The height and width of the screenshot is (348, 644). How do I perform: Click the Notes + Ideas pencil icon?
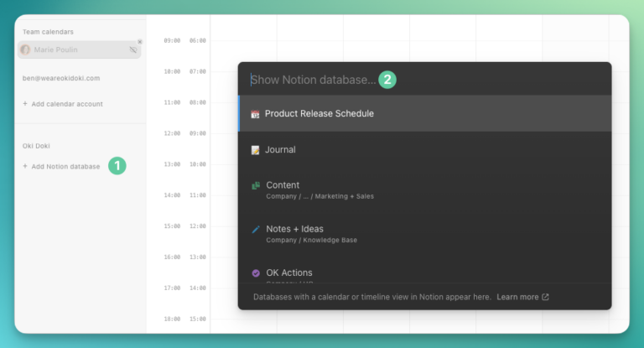pos(256,229)
